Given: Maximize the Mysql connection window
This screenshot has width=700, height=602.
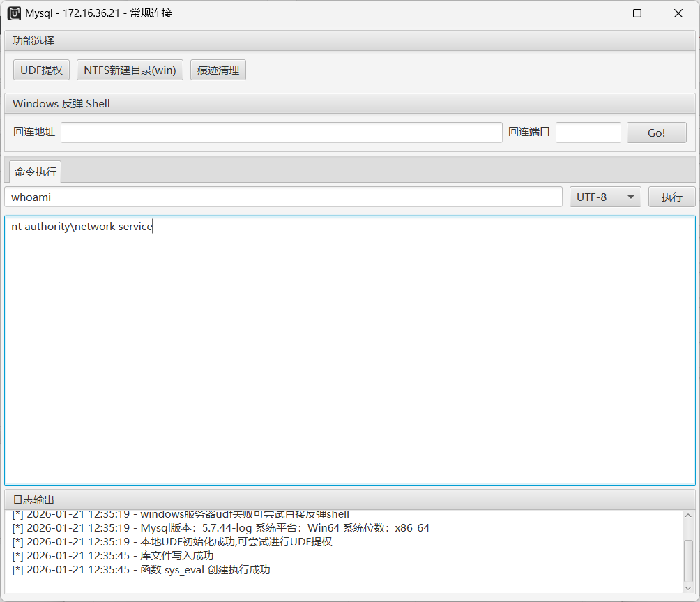Looking at the screenshot, I should click(637, 13).
